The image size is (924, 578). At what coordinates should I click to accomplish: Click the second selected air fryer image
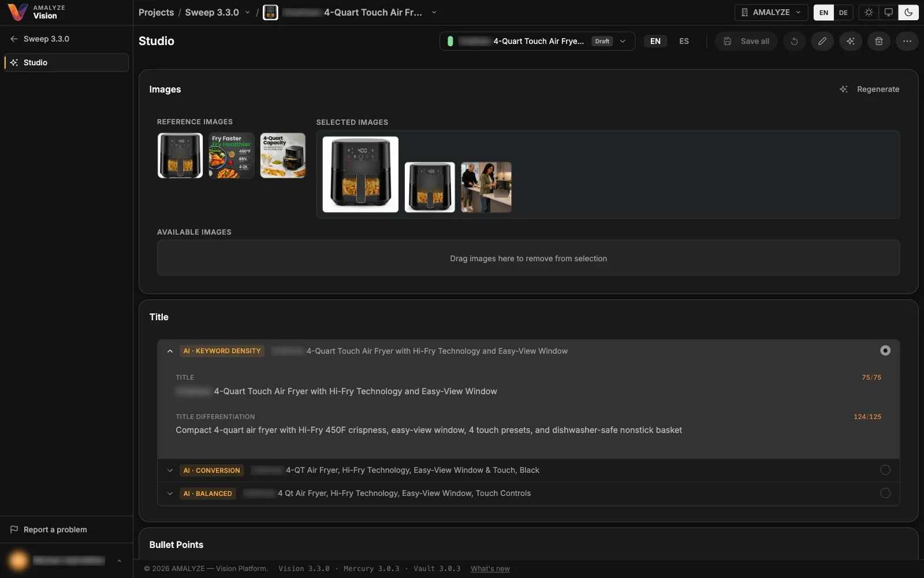point(430,187)
